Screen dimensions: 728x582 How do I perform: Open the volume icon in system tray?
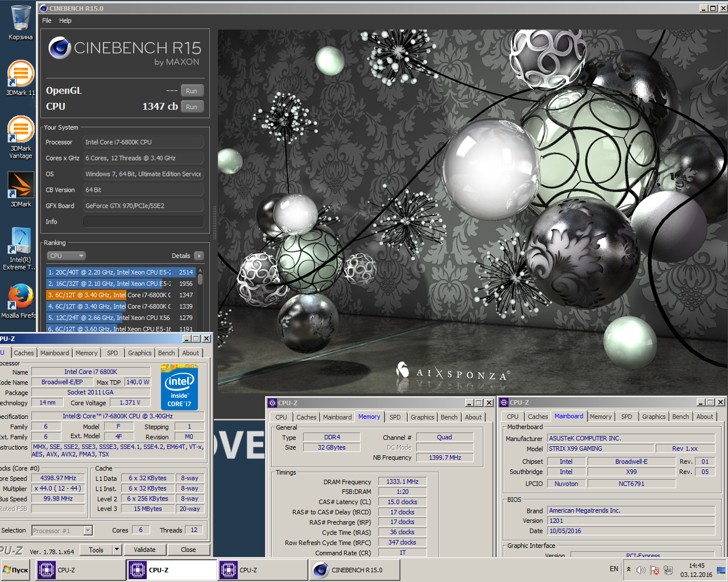(x=641, y=570)
